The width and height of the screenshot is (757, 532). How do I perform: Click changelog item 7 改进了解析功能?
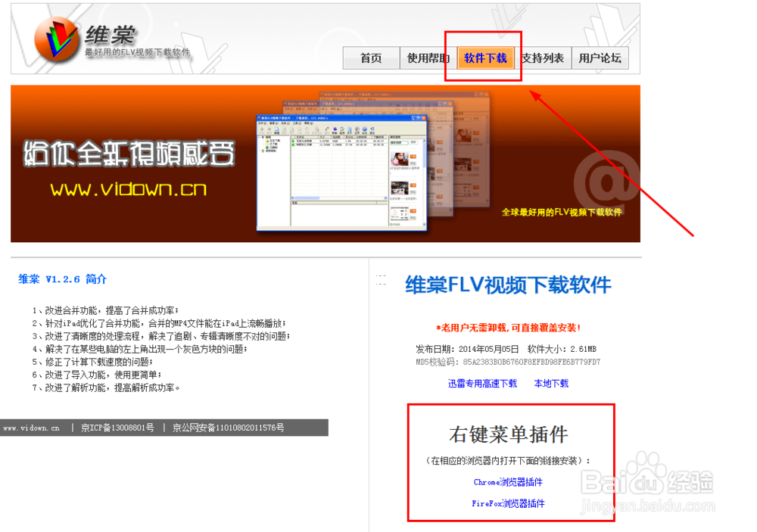pyautogui.click(x=106, y=387)
